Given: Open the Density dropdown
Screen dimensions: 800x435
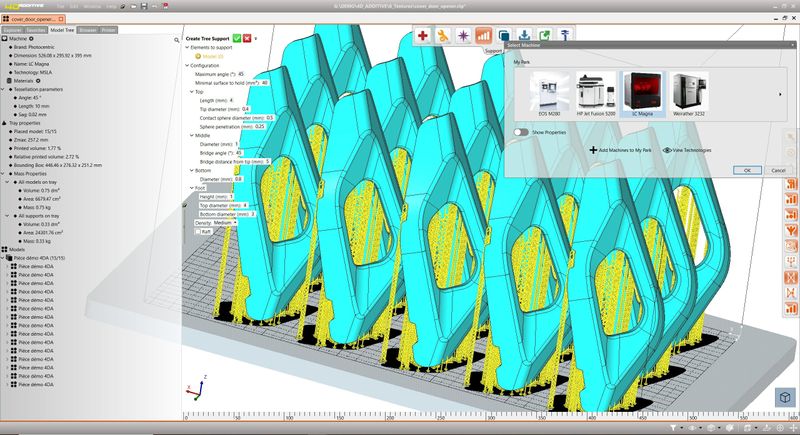Looking at the screenshot, I should coord(224,222).
